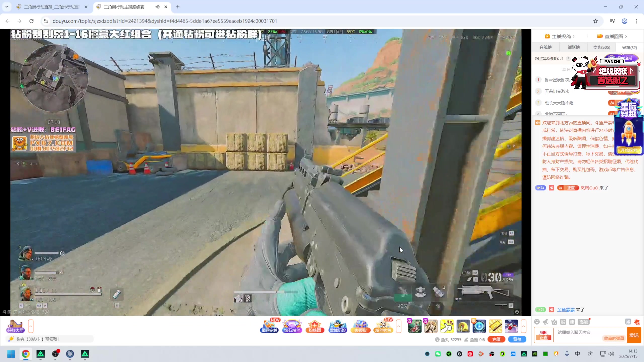The image size is (644, 362).
Task: Open the Windows Start menu
Action: tap(11, 354)
